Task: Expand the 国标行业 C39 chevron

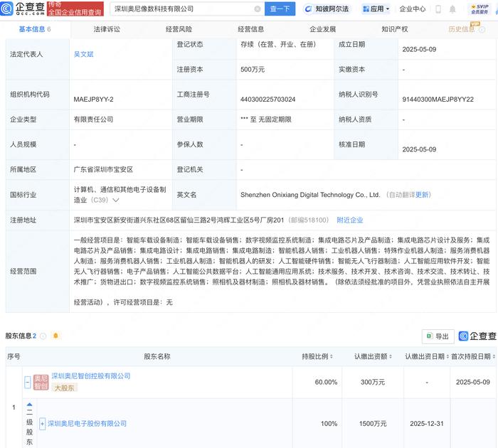Action: 116,200
